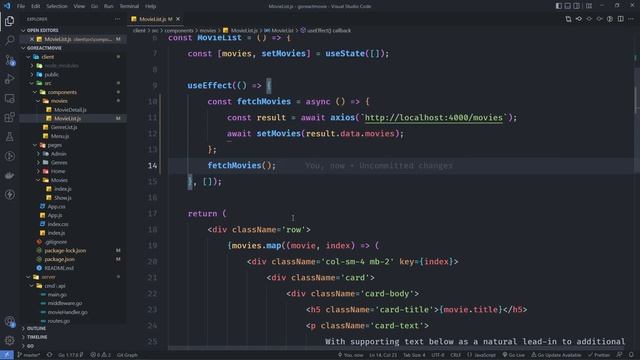Click the split editor right icon

click(x=620, y=19)
